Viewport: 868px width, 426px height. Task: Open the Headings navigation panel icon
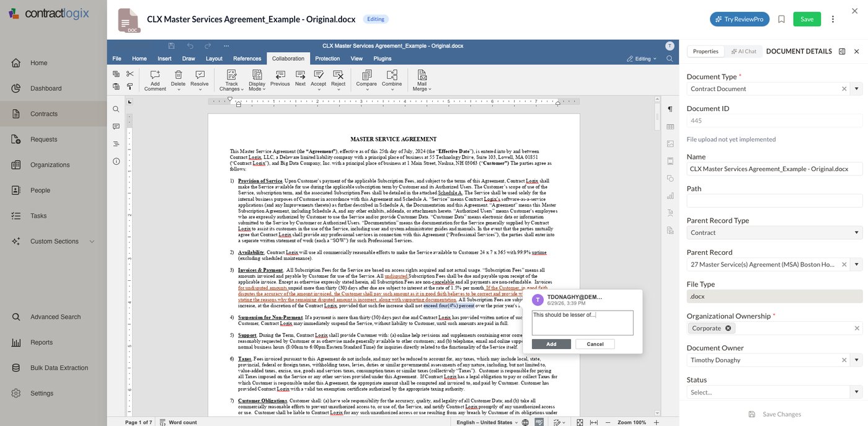(116, 144)
